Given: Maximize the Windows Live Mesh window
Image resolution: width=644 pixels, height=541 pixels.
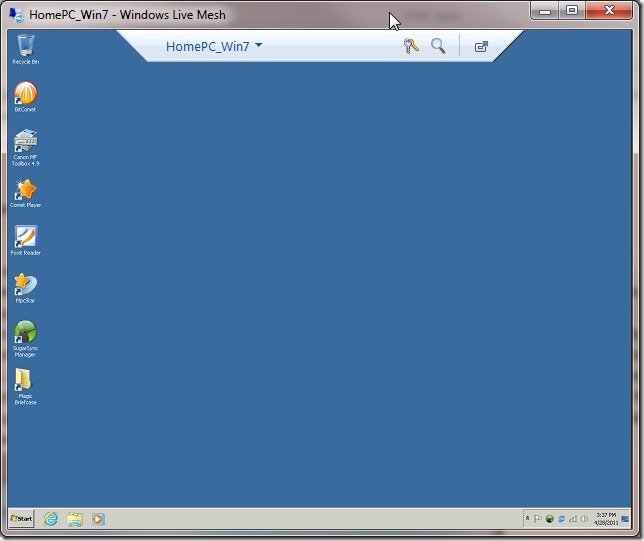Looking at the screenshot, I should (x=572, y=10).
